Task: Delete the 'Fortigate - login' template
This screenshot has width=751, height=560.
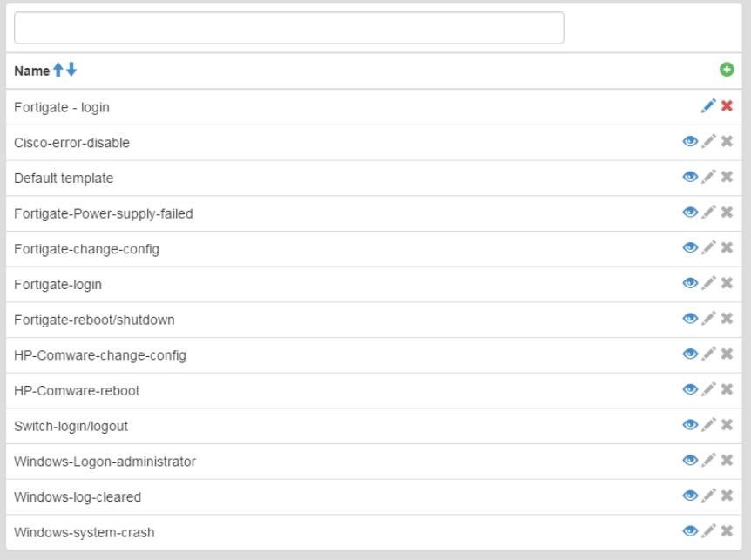Action: pyautogui.click(x=727, y=106)
